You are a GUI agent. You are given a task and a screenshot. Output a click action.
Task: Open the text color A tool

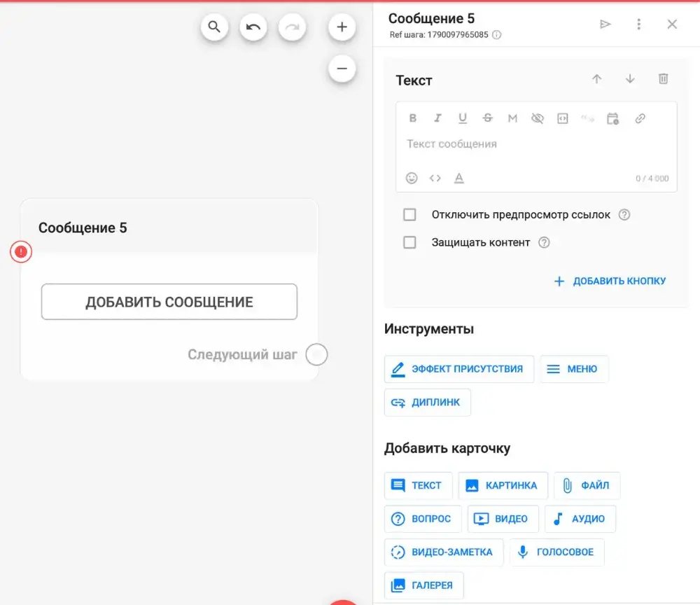click(459, 178)
